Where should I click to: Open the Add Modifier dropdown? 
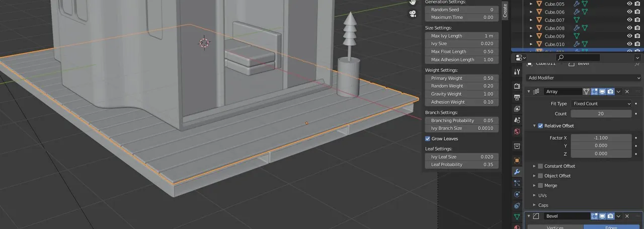pyautogui.click(x=584, y=78)
